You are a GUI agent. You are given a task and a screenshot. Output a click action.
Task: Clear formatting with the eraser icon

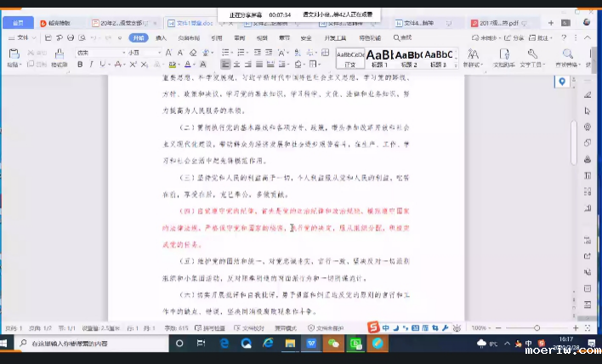click(x=193, y=53)
